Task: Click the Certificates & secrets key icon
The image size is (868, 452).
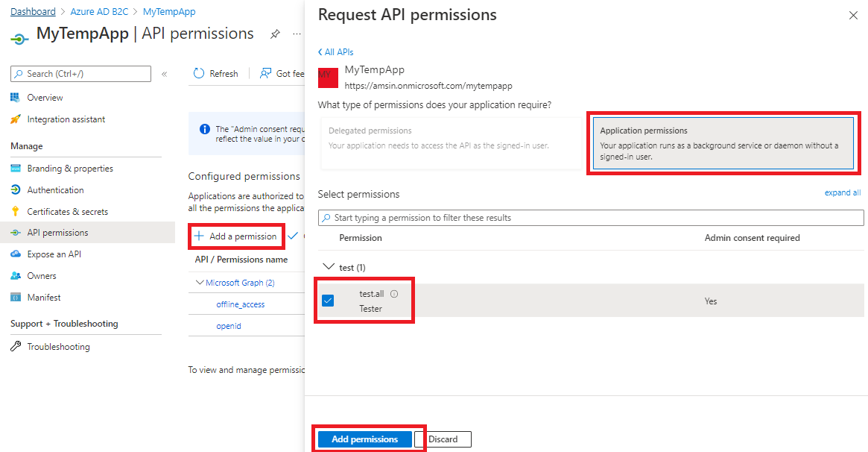Action: (x=15, y=212)
